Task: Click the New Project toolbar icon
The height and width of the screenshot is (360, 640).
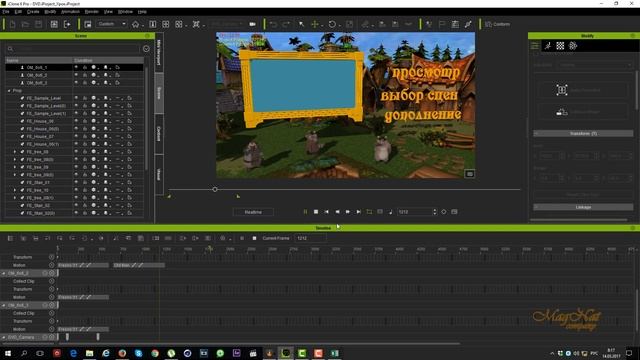Action: click(x=12, y=24)
